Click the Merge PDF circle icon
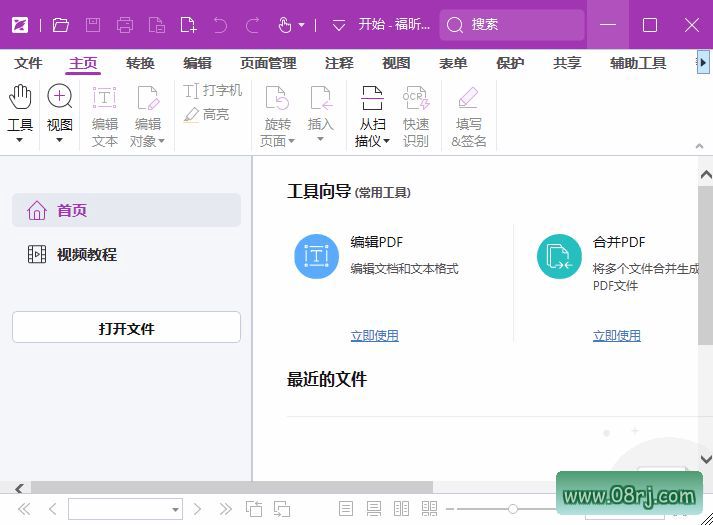Viewport: 713px width, 525px height. pyautogui.click(x=559, y=256)
